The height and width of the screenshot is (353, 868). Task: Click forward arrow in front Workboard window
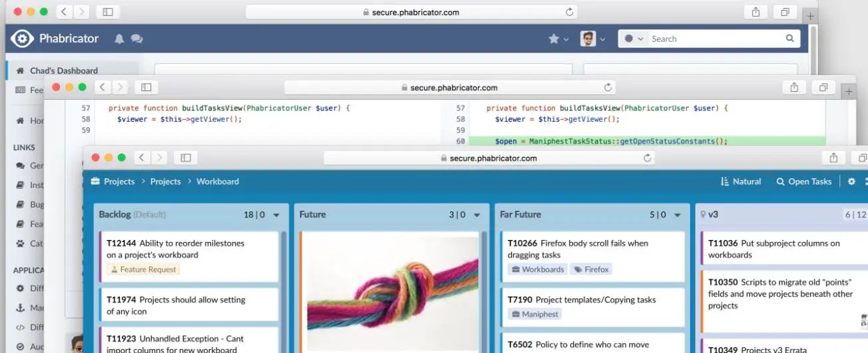[x=159, y=158]
